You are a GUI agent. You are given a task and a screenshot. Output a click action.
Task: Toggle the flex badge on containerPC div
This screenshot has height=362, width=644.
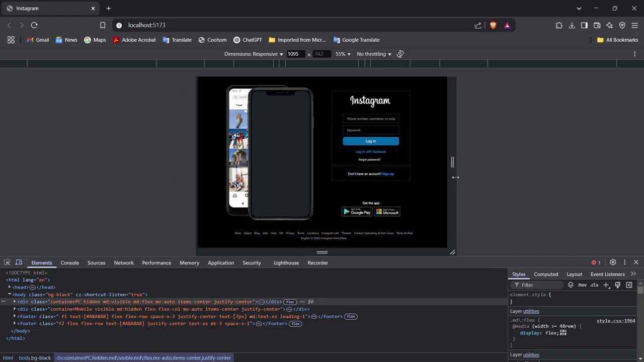pyautogui.click(x=290, y=302)
